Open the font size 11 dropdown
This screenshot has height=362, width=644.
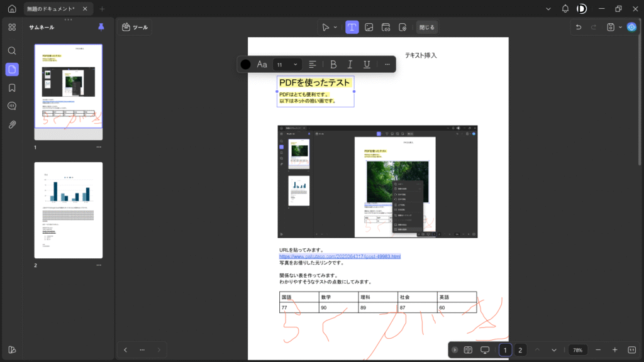pos(287,64)
